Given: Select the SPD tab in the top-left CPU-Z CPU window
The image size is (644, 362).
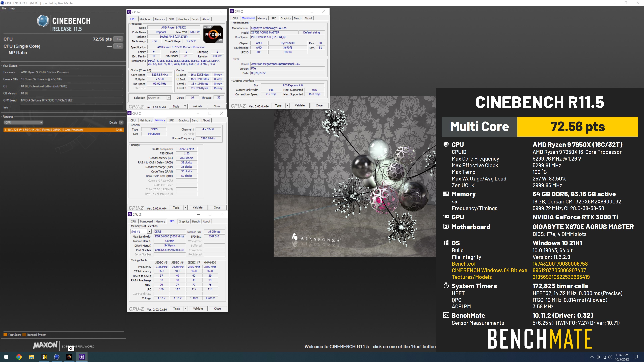Looking at the screenshot, I should pos(171,19).
